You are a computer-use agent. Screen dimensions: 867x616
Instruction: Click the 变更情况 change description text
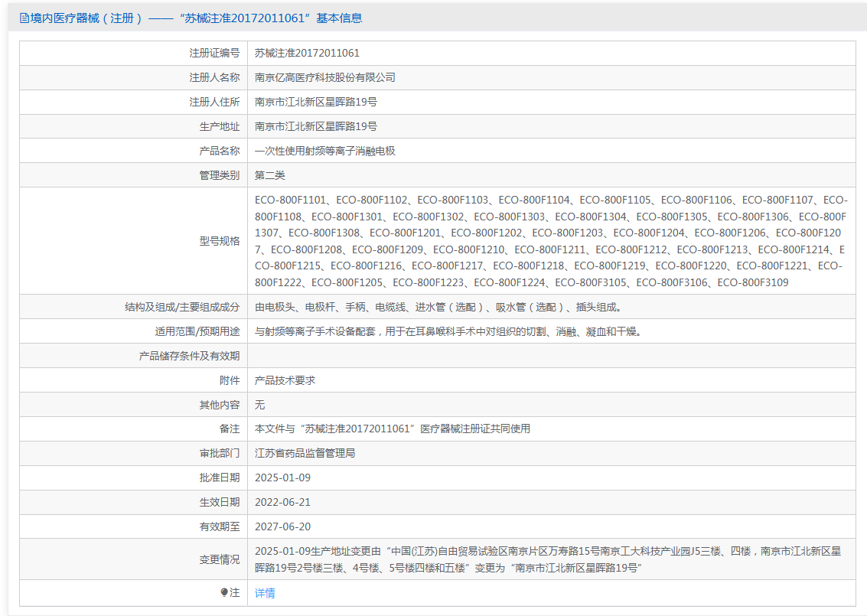(x=547, y=559)
